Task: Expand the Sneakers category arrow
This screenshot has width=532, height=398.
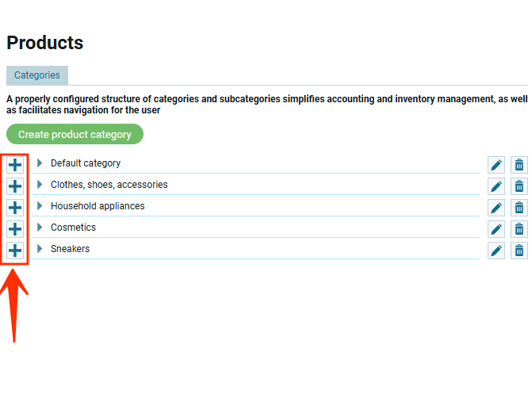Action: tap(40, 249)
